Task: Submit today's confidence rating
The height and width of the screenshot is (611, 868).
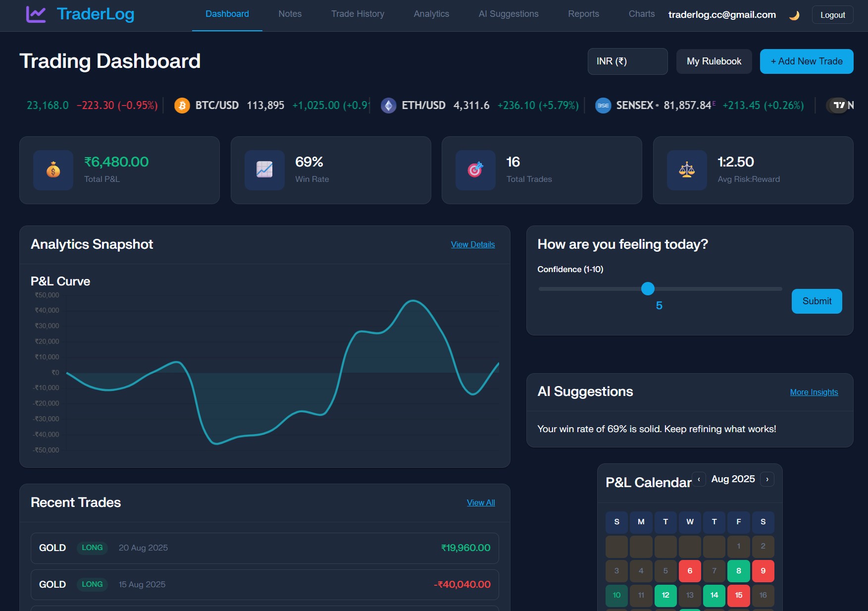Action: pyautogui.click(x=817, y=301)
